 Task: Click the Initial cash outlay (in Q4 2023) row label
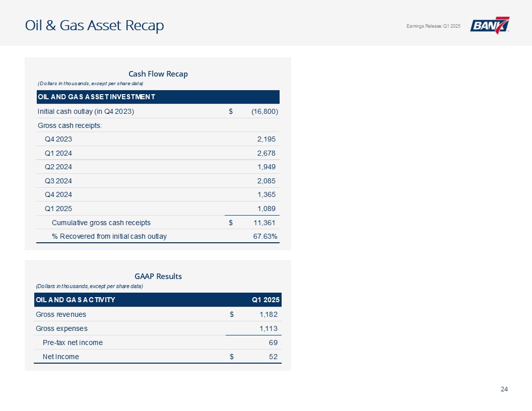86,111
